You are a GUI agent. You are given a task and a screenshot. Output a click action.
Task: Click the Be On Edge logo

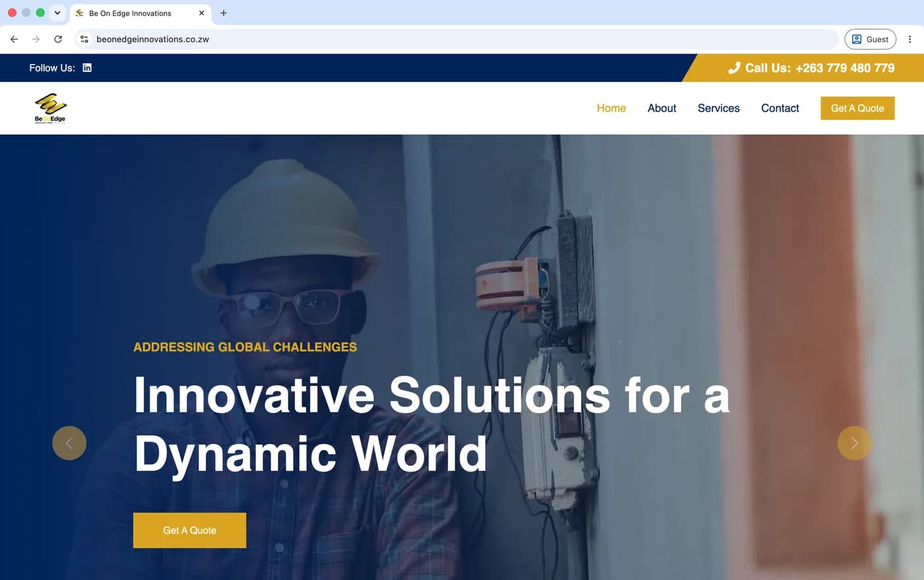coord(50,108)
